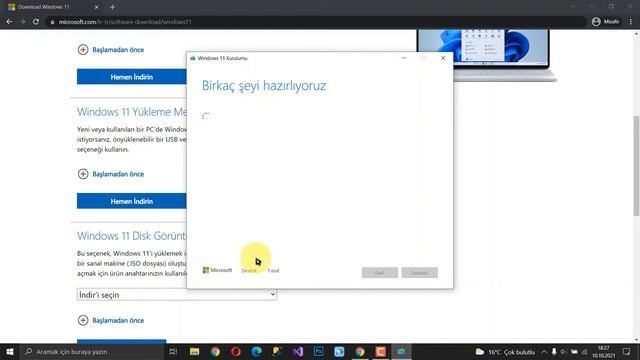
Task: Open the Chrome three-dot menu
Action: pos(631,22)
